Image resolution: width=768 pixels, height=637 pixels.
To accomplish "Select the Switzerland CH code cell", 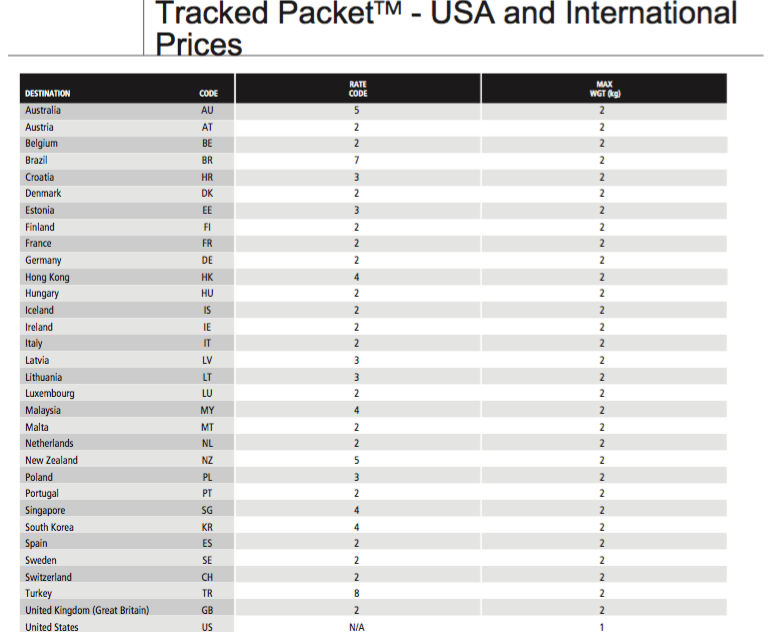I will pyautogui.click(x=207, y=577).
